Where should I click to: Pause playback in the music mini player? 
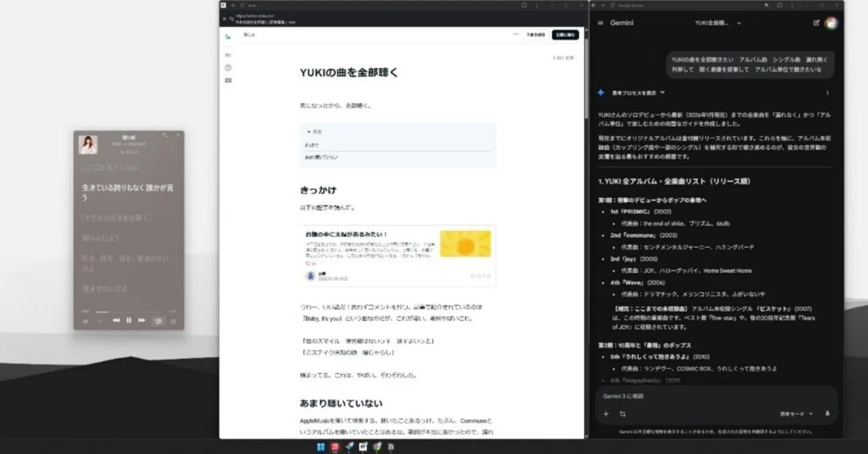[x=129, y=320]
